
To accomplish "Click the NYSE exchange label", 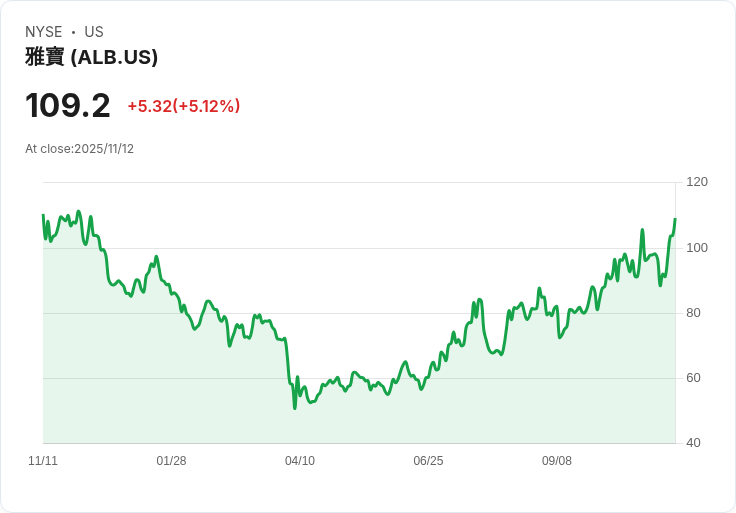I will (x=44, y=32).
